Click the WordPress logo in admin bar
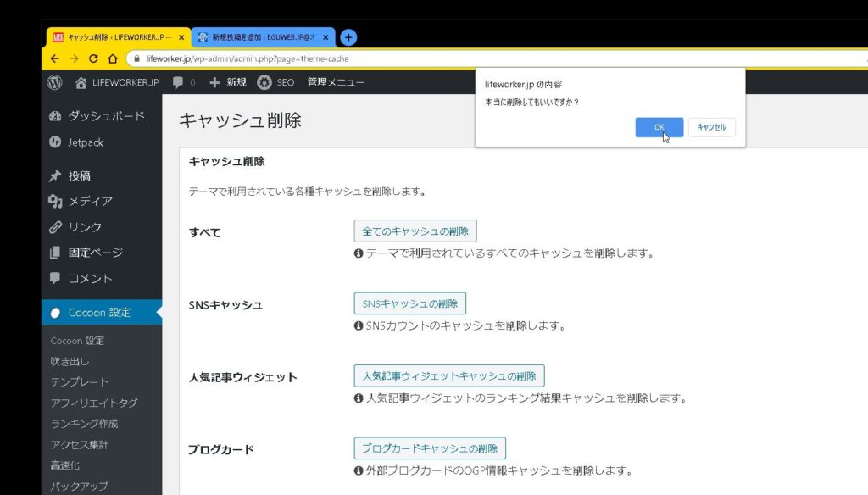 coord(55,82)
